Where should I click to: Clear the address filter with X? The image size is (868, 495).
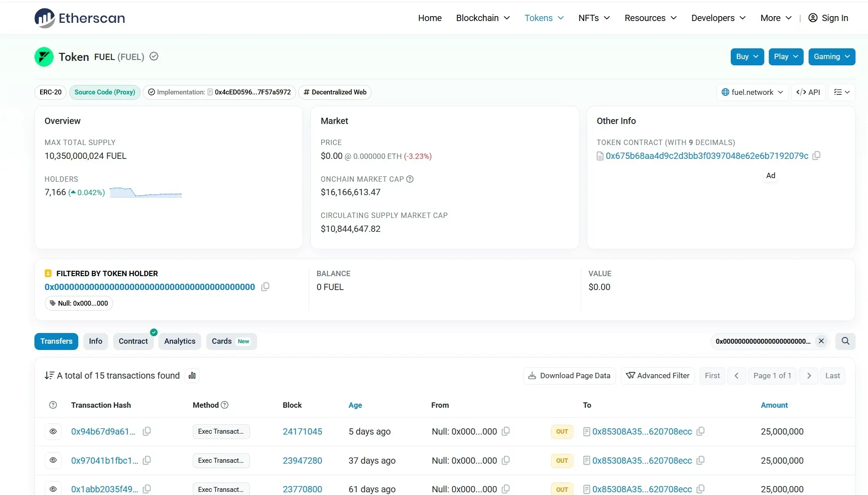click(821, 341)
